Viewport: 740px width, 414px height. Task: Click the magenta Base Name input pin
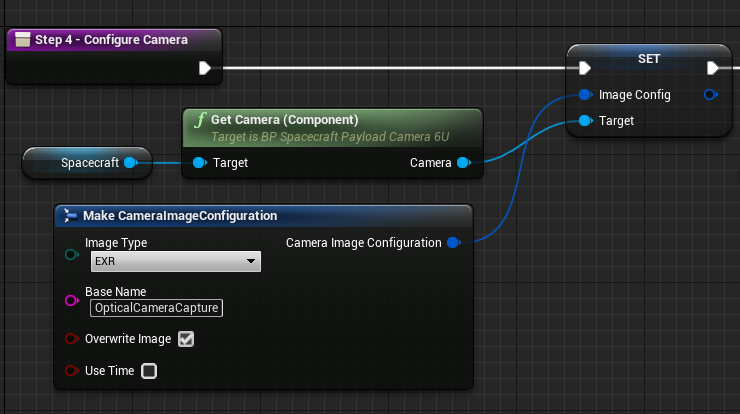(x=72, y=301)
